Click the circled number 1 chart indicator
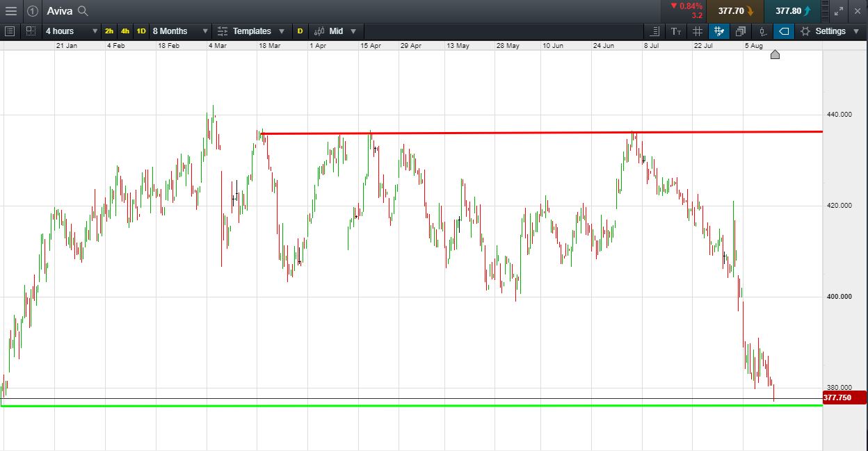The height and width of the screenshot is (451, 868). click(x=33, y=10)
